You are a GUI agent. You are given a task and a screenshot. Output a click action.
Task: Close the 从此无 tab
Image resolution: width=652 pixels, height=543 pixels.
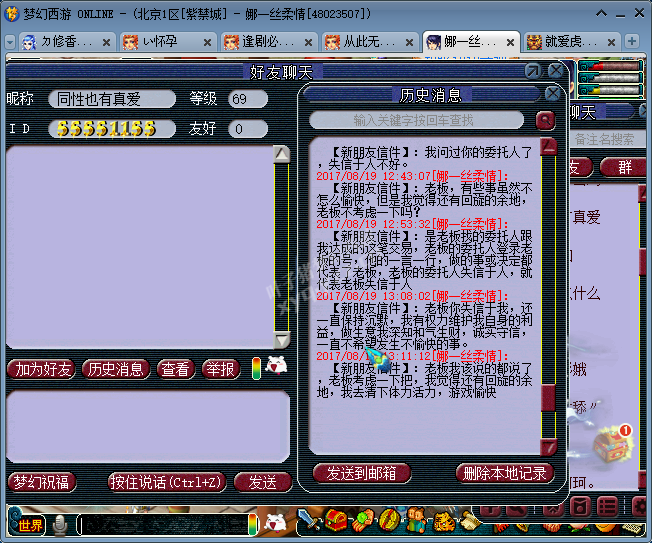(409, 42)
